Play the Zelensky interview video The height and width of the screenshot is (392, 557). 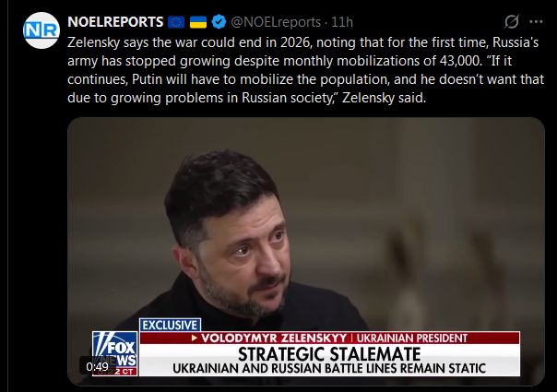pyautogui.click(x=306, y=251)
